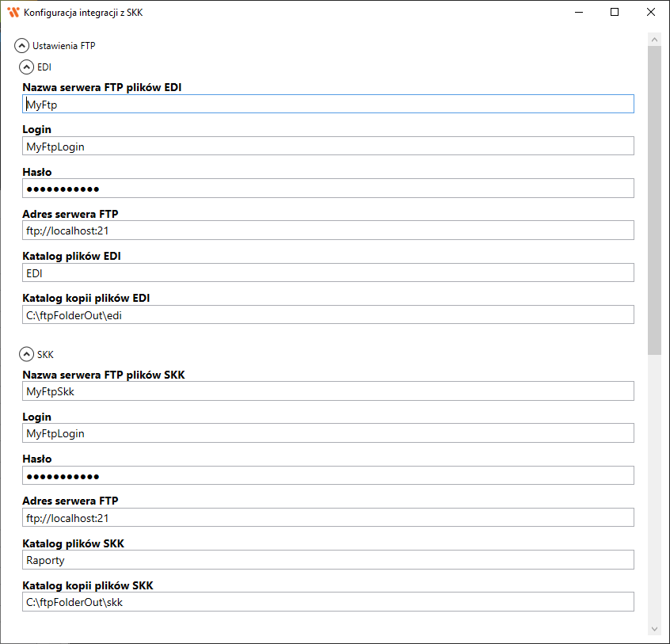670x644 pixels.
Task: Focus the EDI Hasło password field
Action: point(328,188)
